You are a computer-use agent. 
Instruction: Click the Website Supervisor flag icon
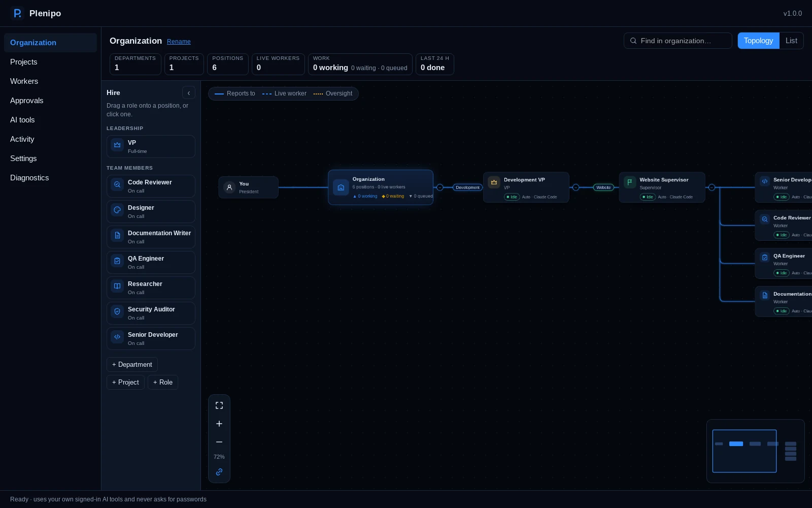(x=630, y=182)
